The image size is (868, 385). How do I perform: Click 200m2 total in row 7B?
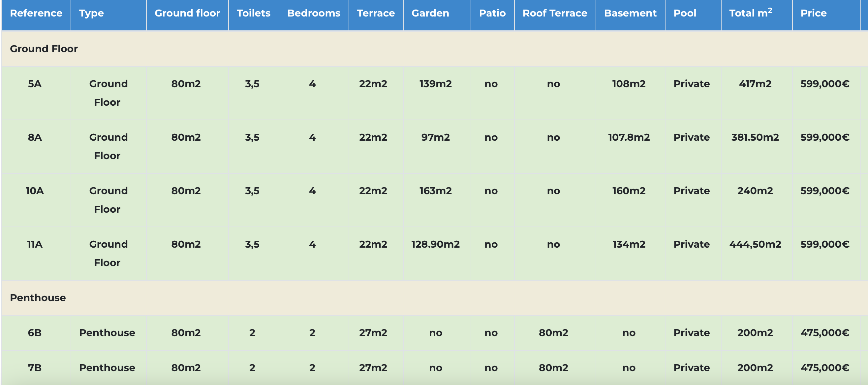[755, 367]
